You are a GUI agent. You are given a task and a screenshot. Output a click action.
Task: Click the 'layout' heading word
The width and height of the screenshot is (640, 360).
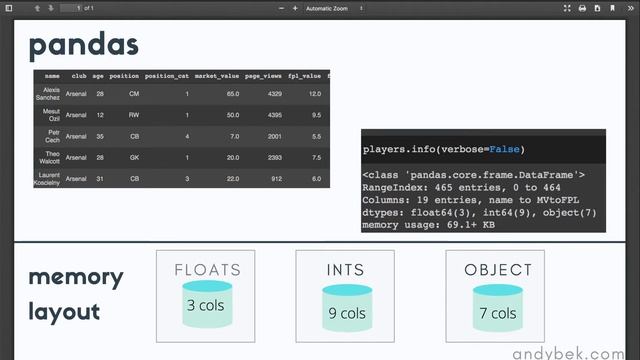tap(64, 312)
